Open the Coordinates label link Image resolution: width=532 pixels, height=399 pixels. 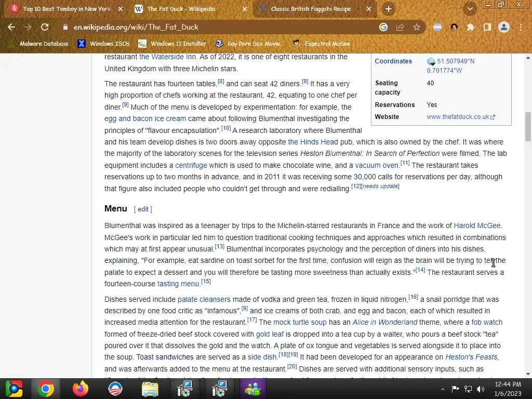click(x=393, y=61)
